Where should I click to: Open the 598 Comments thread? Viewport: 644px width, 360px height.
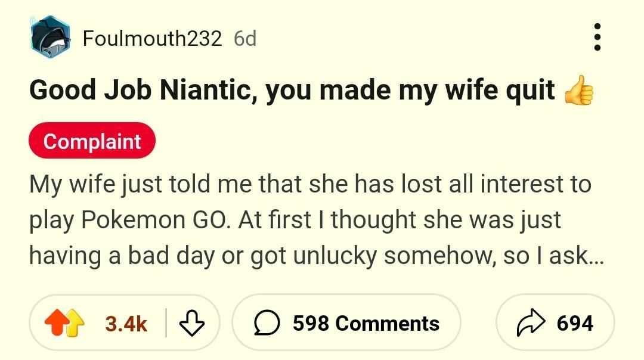(x=365, y=324)
